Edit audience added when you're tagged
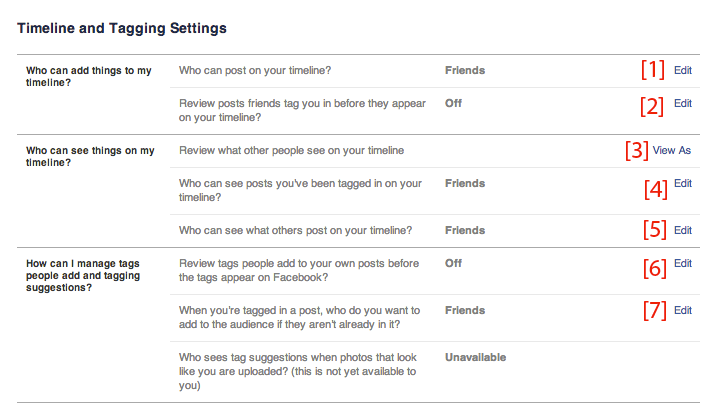The width and height of the screenshot is (717, 408). pyautogui.click(x=683, y=311)
